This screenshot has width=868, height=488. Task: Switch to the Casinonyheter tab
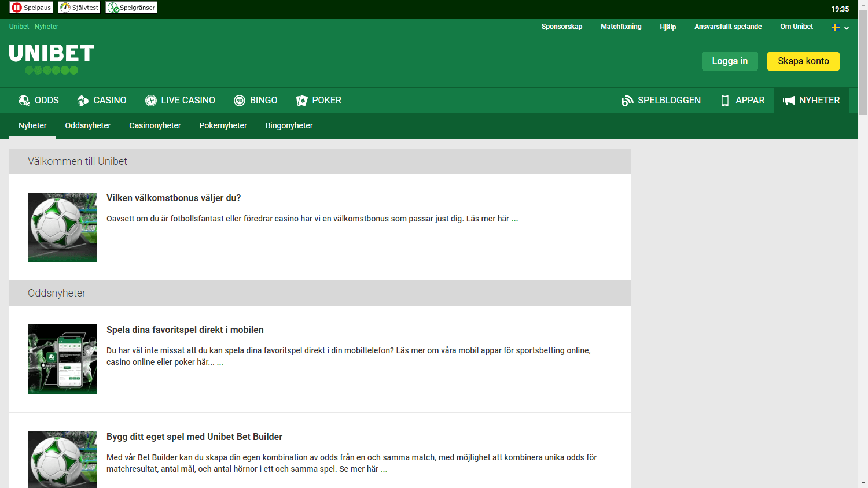pos(155,125)
